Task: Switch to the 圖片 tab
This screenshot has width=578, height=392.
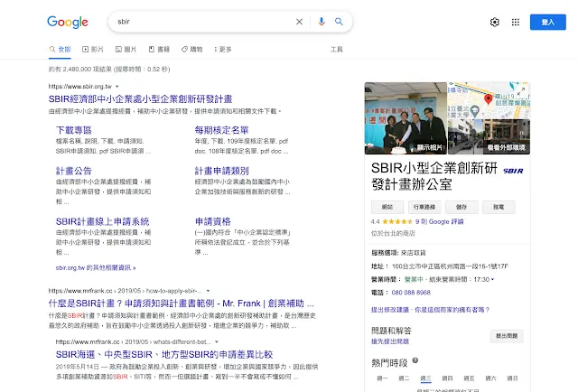Action: click(x=126, y=50)
